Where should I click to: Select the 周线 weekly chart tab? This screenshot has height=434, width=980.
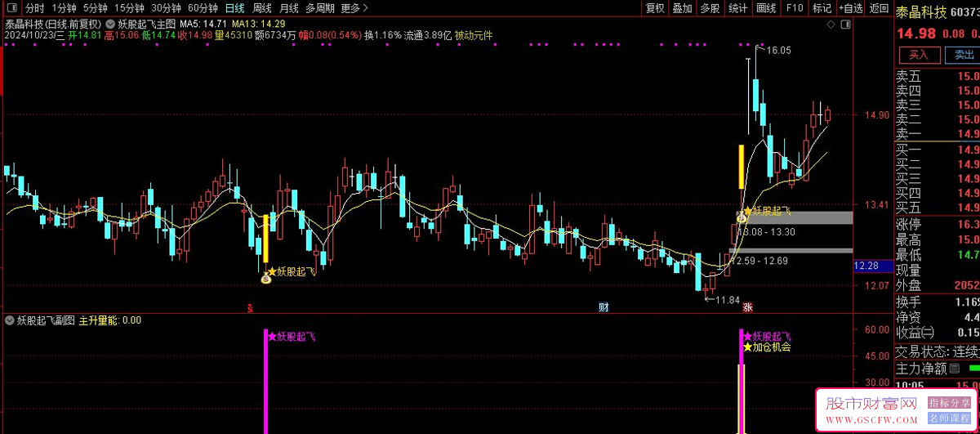pos(261,8)
